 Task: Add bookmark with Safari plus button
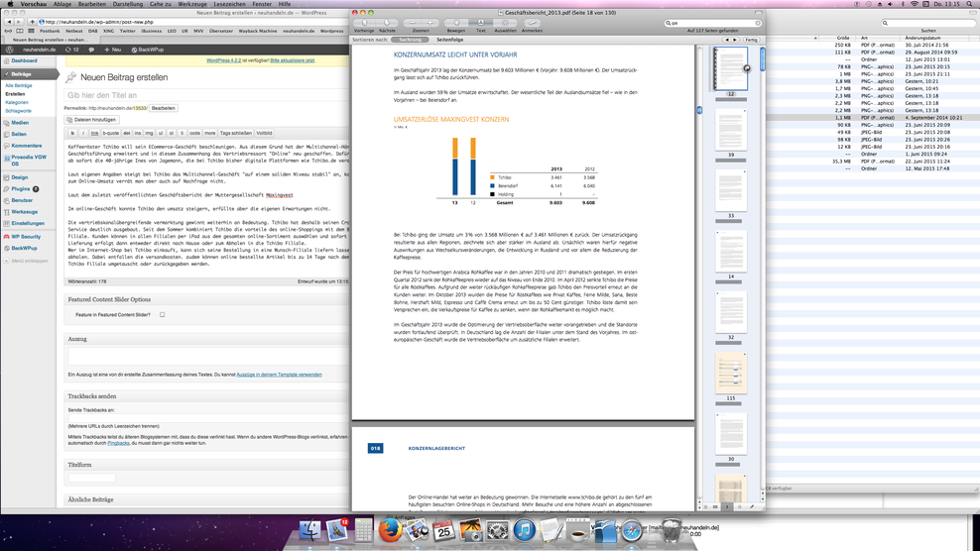[32, 22]
